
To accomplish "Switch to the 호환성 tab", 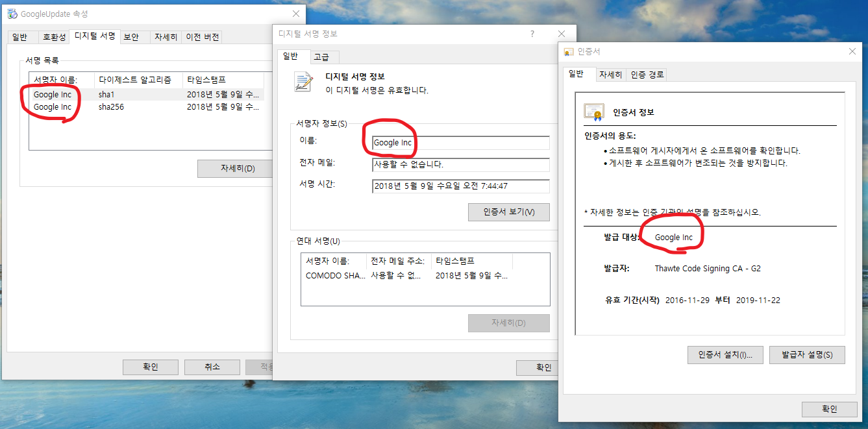I will coord(53,37).
